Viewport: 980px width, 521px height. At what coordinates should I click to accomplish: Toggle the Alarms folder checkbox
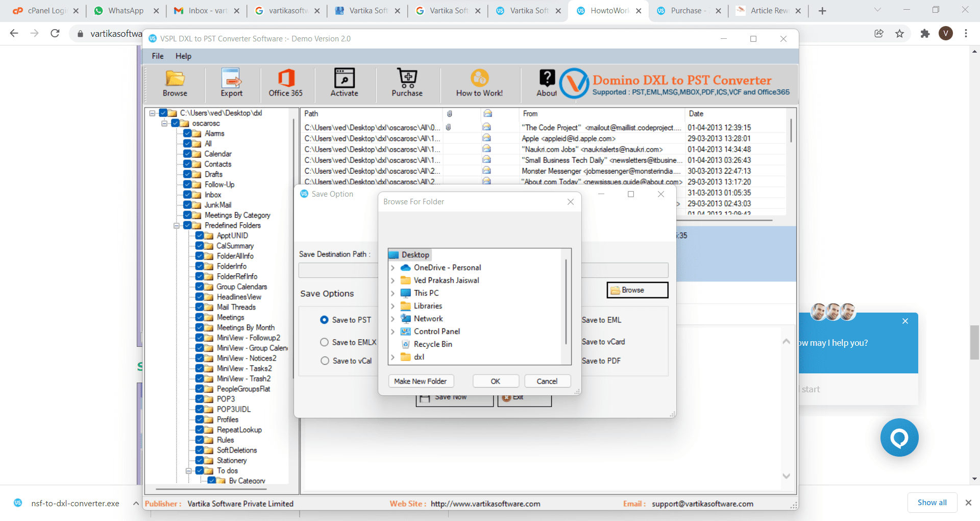[188, 133]
